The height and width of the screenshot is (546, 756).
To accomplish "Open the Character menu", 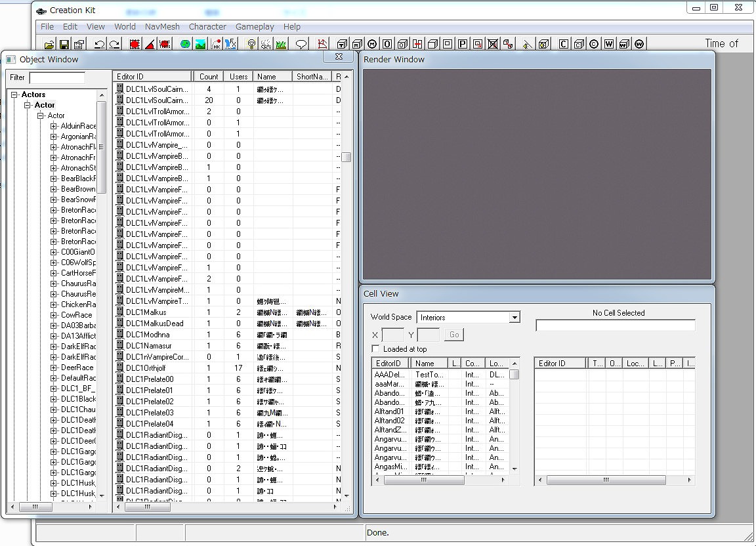I will (207, 26).
